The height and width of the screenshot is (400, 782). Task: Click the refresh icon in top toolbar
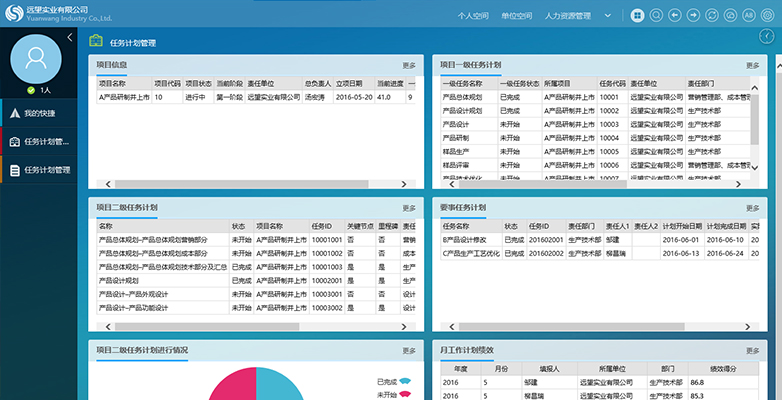[x=712, y=16]
